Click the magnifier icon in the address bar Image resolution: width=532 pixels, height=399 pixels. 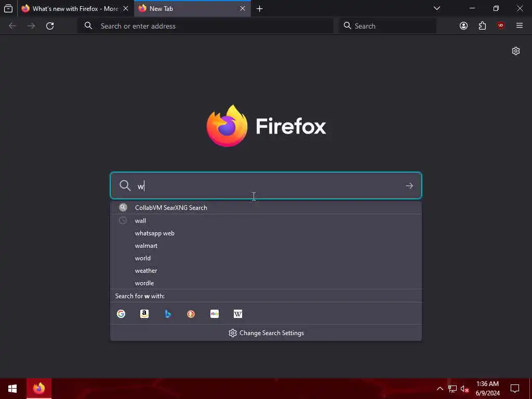point(88,26)
